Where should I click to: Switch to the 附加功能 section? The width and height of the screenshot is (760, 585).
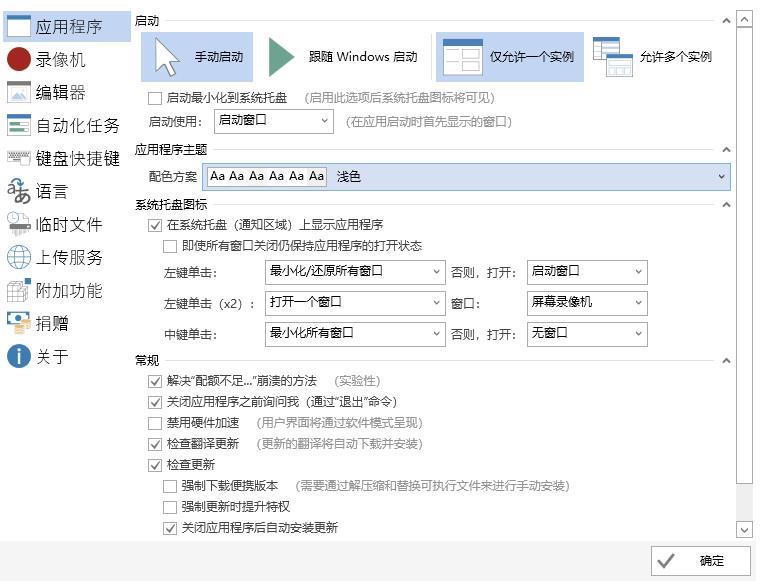68,290
